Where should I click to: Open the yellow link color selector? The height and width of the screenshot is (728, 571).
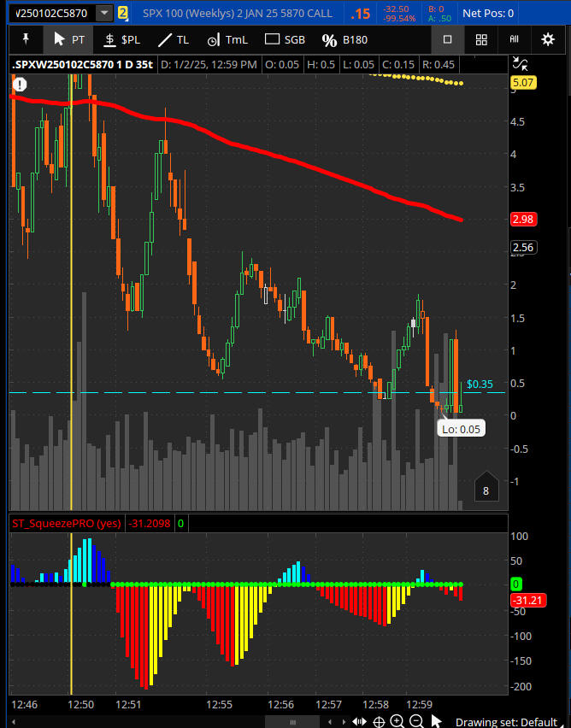[122, 13]
